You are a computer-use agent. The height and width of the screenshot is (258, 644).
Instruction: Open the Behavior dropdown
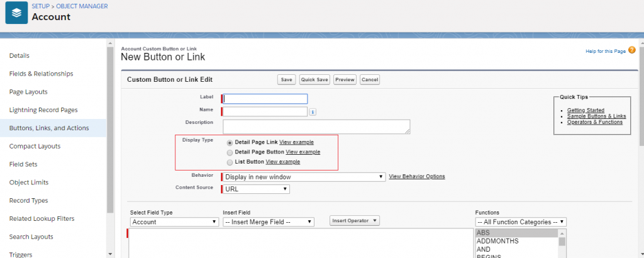(304, 177)
